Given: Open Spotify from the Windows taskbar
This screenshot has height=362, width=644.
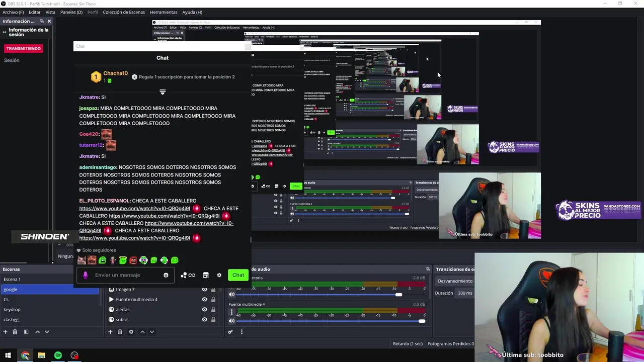Looking at the screenshot, I should pyautogui.click(x=58, y=355).
